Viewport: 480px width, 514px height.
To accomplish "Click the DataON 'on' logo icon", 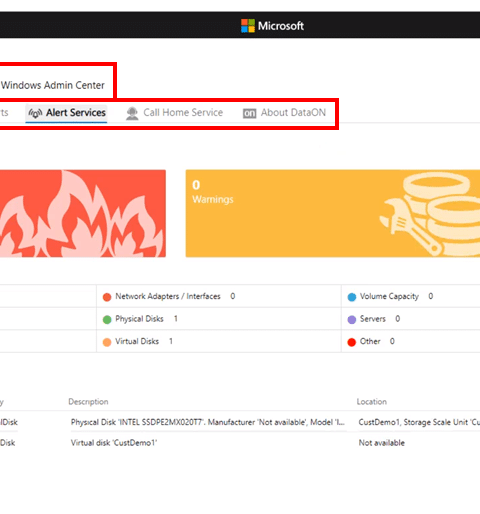I will pyautogui.click(x=249, y=114).
